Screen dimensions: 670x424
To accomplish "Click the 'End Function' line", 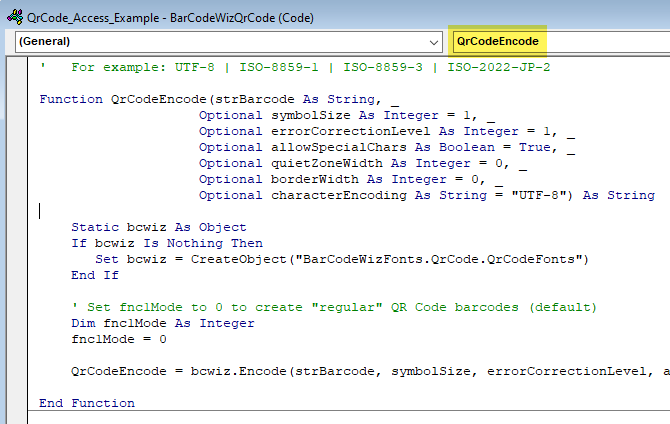I will pyautogui.click(x=87, y=403).
